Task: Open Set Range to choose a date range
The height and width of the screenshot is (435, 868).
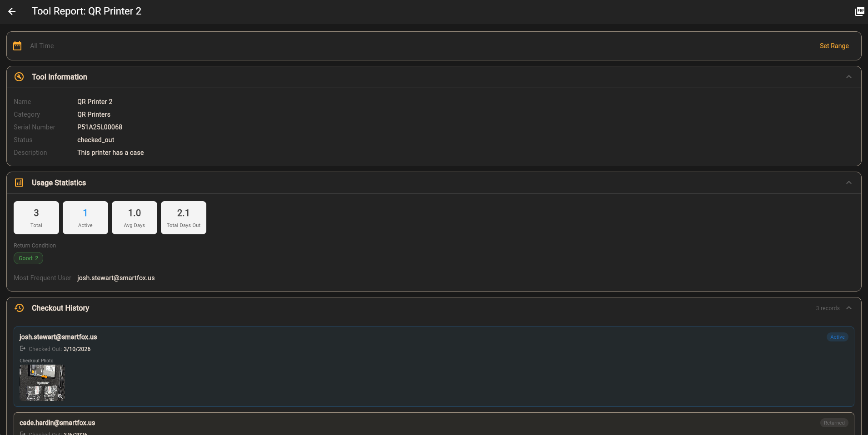Action: tap(834, 45)
